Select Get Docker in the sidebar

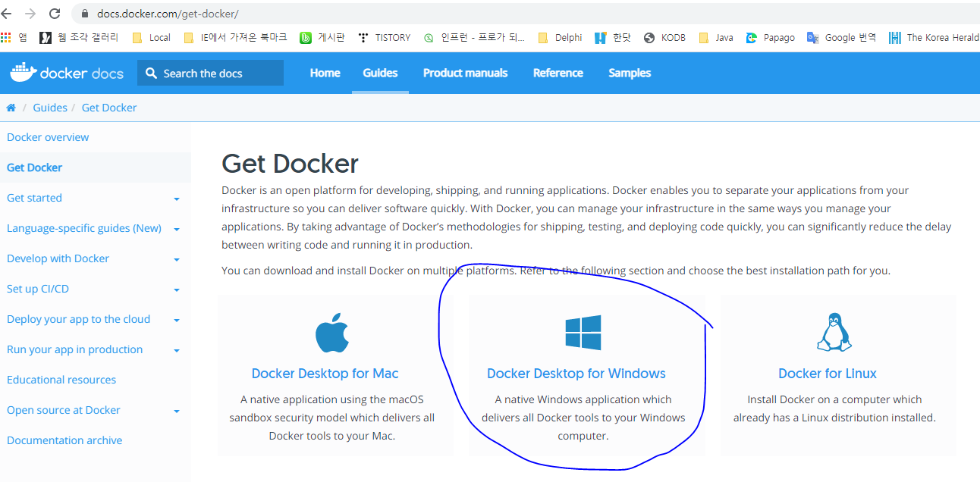(x=34, y=167)
